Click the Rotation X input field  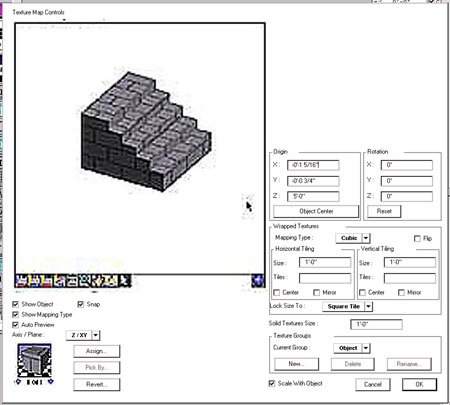coord(407,165)
